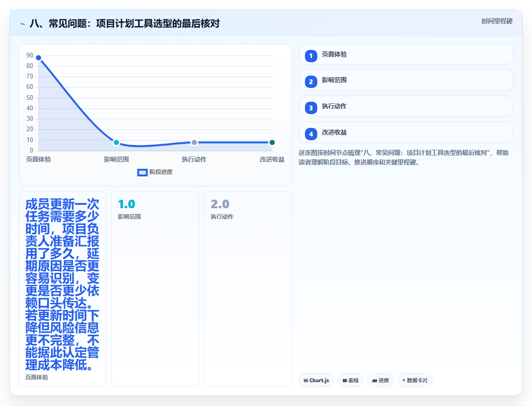Click the 改进收益 x-axis label
Image resolution: width=532 pixels, height=406 pixels.
click(x=272, y=160)
